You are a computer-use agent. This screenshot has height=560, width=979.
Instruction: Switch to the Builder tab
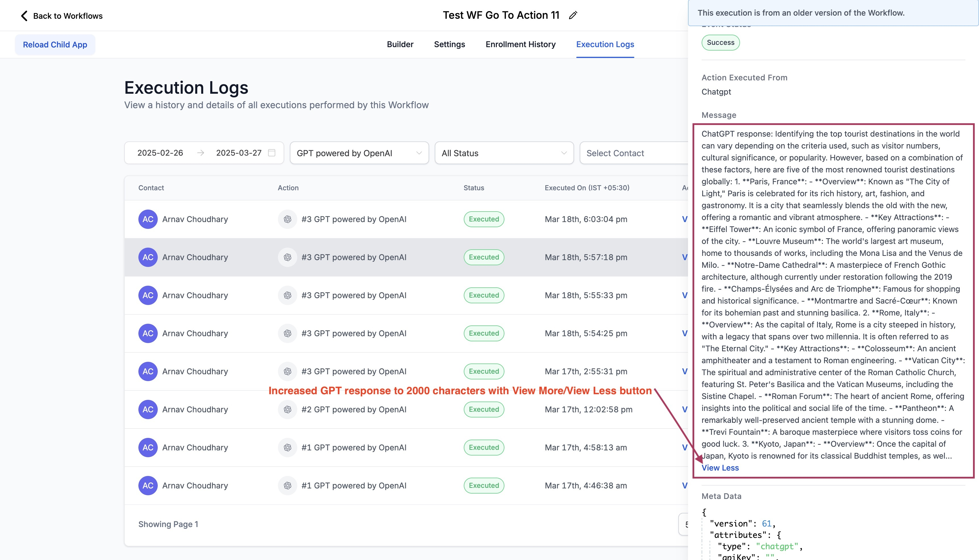[400, 44]
